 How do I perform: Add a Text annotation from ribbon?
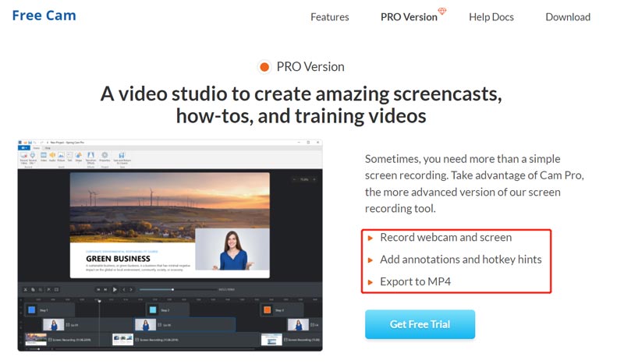coord(69,157)
